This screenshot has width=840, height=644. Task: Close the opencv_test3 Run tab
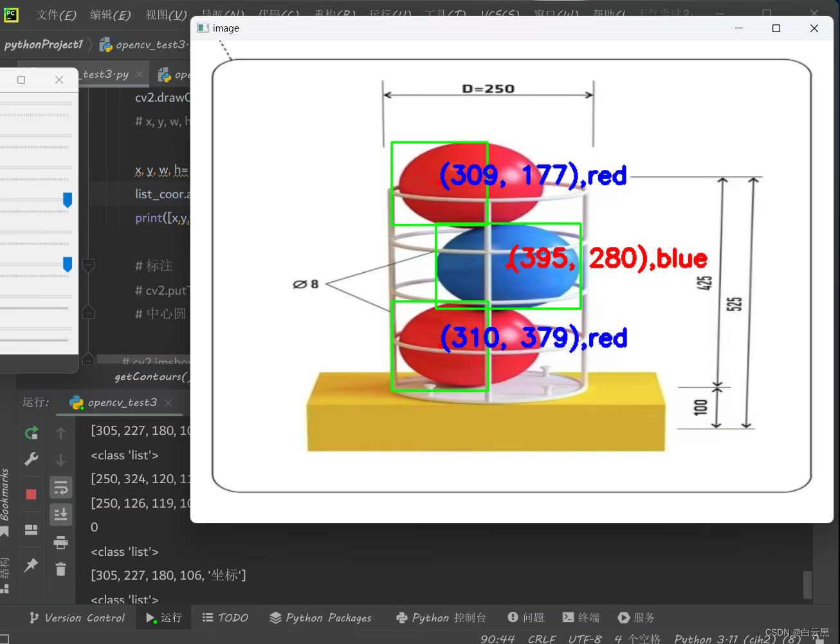tap(169, 403)
